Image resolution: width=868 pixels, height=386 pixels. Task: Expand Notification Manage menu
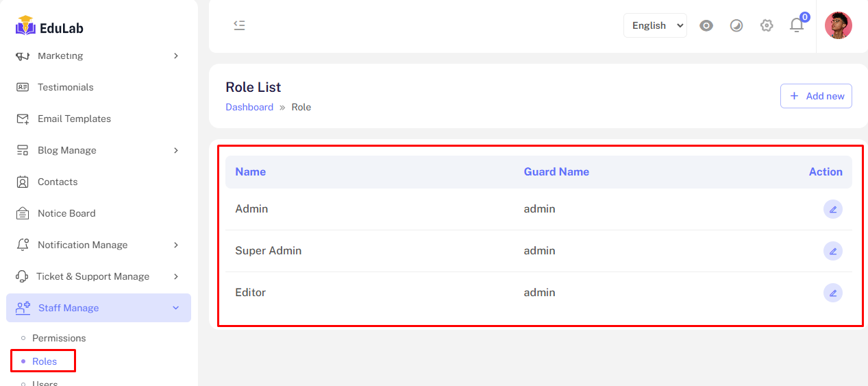tap(82, 245)
